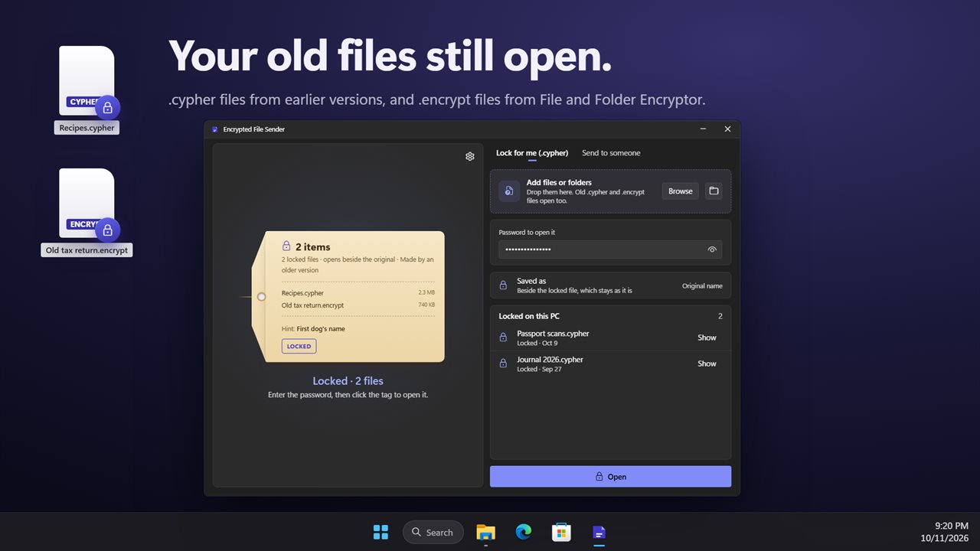
Task: Open Recipes.cypher desktop file icon
Action: (87, 82)
